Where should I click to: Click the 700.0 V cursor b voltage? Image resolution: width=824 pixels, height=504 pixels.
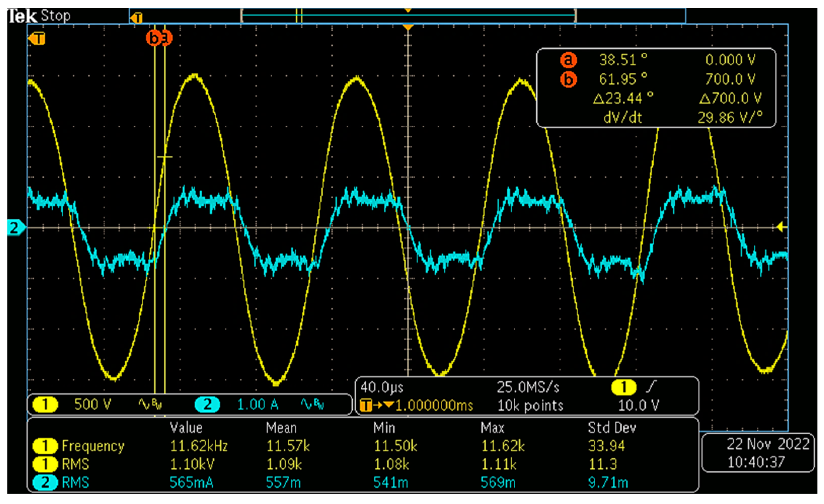730,79
